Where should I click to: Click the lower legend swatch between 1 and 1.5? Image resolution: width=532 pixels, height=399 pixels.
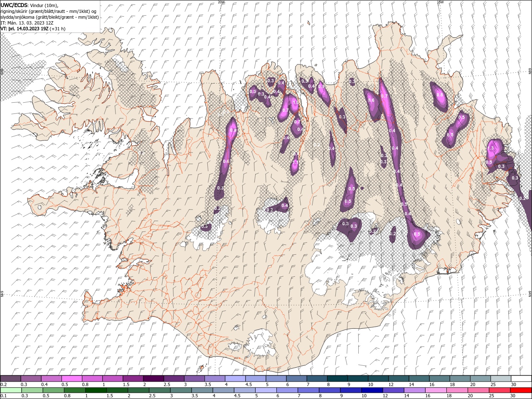[x=96, y=390]
